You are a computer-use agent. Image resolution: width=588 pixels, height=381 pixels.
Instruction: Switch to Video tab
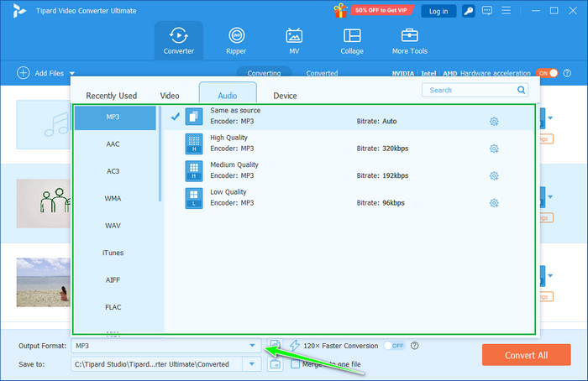pos(170,96)
